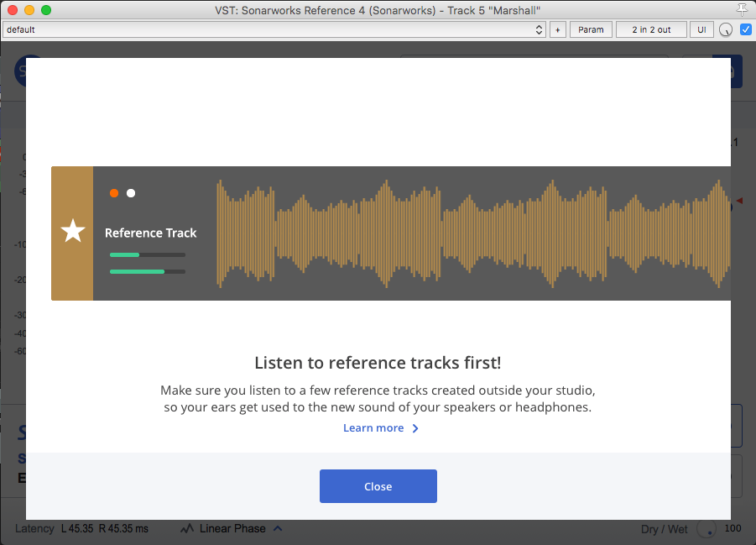Click the Dry / Wet value 100

pyautogui.click(x=733, y=528)
